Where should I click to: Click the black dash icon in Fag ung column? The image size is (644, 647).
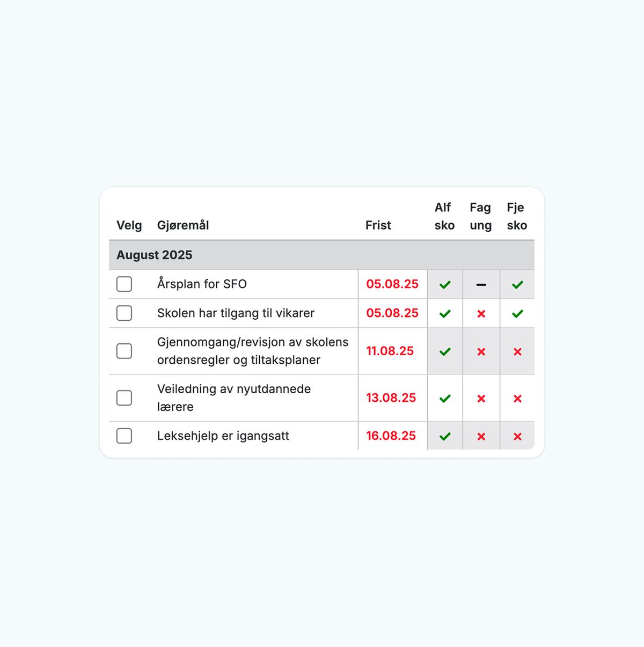pyautogui.click(x=481, y=284)
